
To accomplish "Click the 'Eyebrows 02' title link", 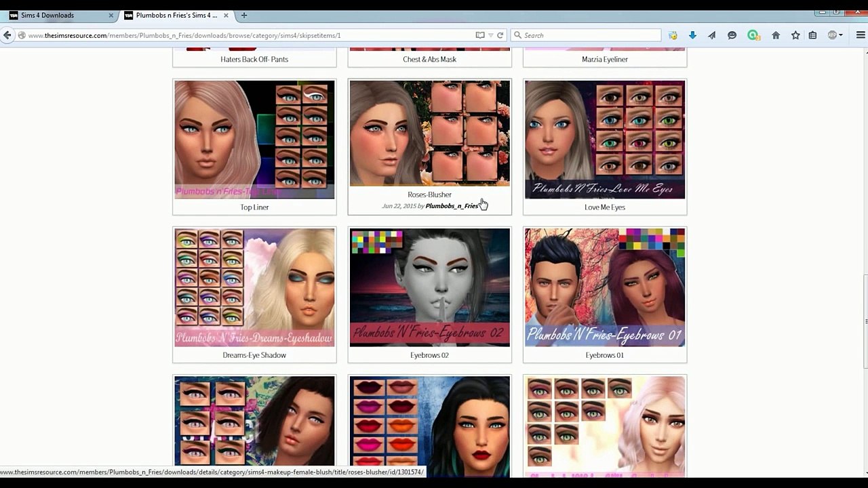I will [429, 355].
